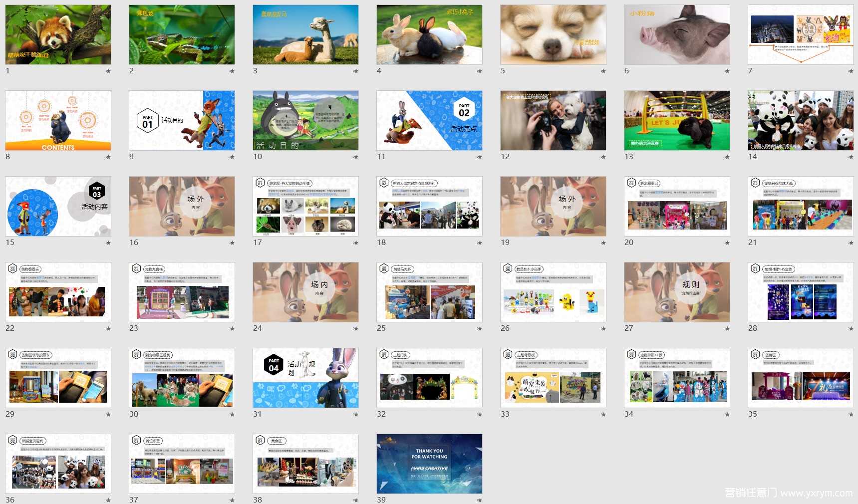Select slide 30 thumbnail
This screenshot has width=858, height=504.
click(x=182, y=378)
